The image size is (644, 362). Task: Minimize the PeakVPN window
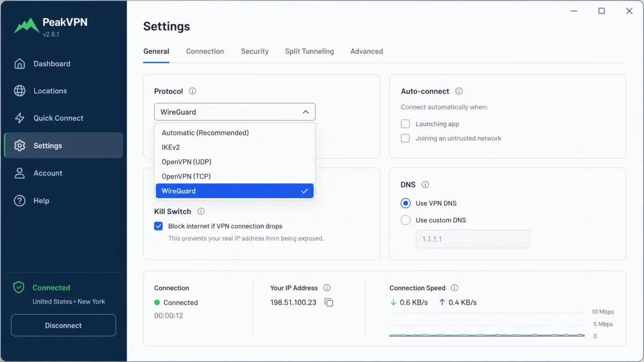click(x=574, y=11)
